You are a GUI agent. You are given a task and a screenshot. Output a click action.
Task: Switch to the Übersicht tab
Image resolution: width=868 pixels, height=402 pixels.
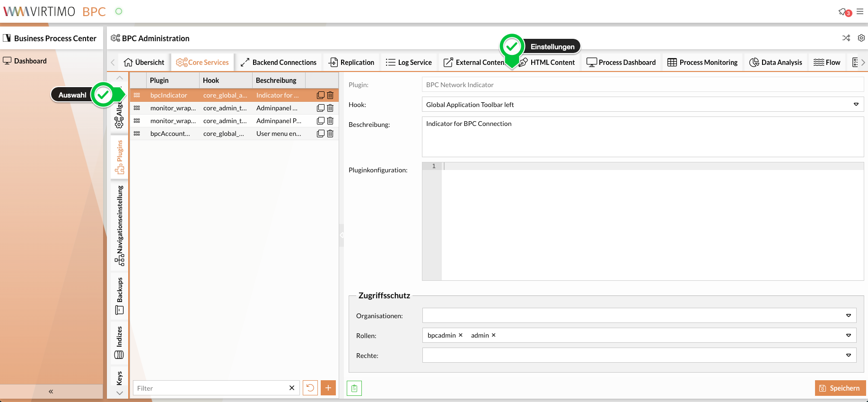pyautogui.click(x=144, y=62)
